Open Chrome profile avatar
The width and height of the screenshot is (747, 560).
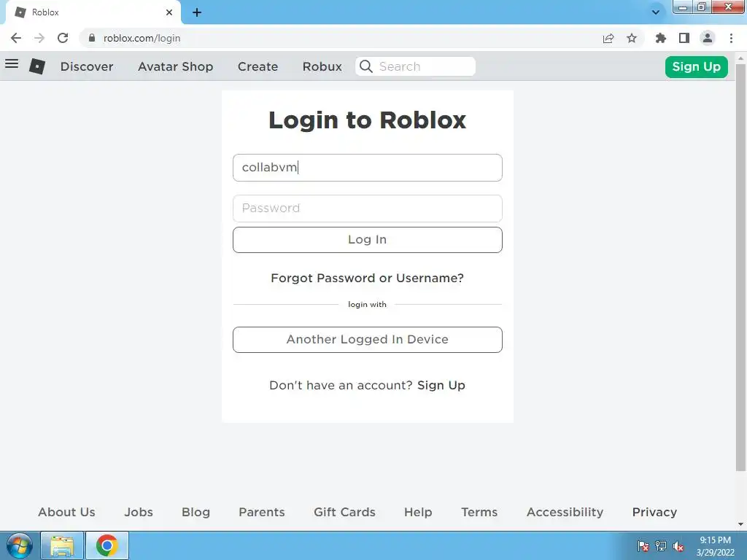[708, 38]
